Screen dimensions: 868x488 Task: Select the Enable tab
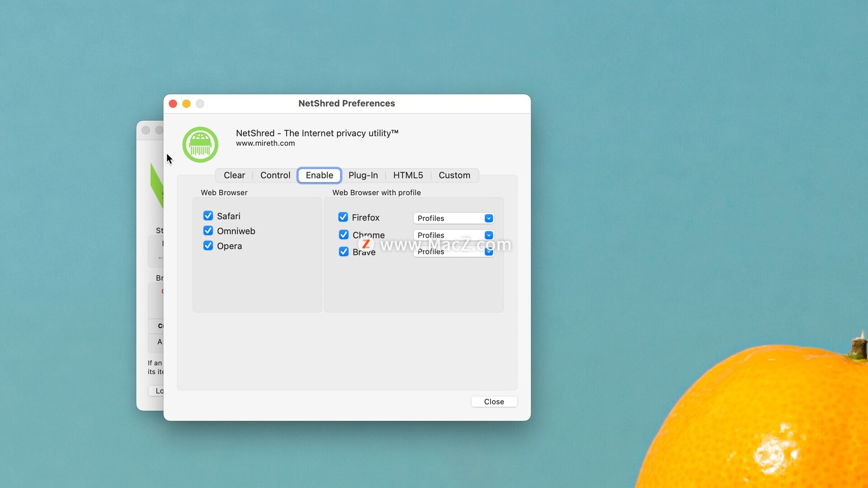point(319,175)
